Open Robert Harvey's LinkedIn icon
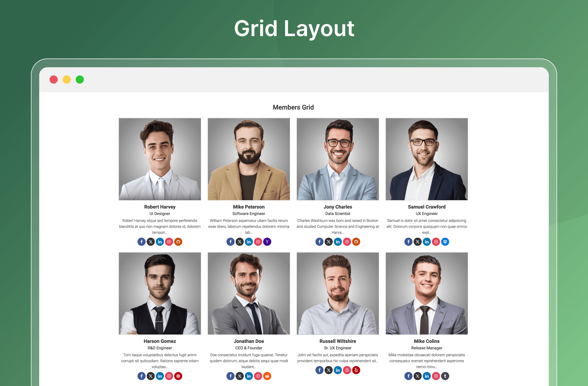The height and width of the screenshot is (386, 588). 160,242
